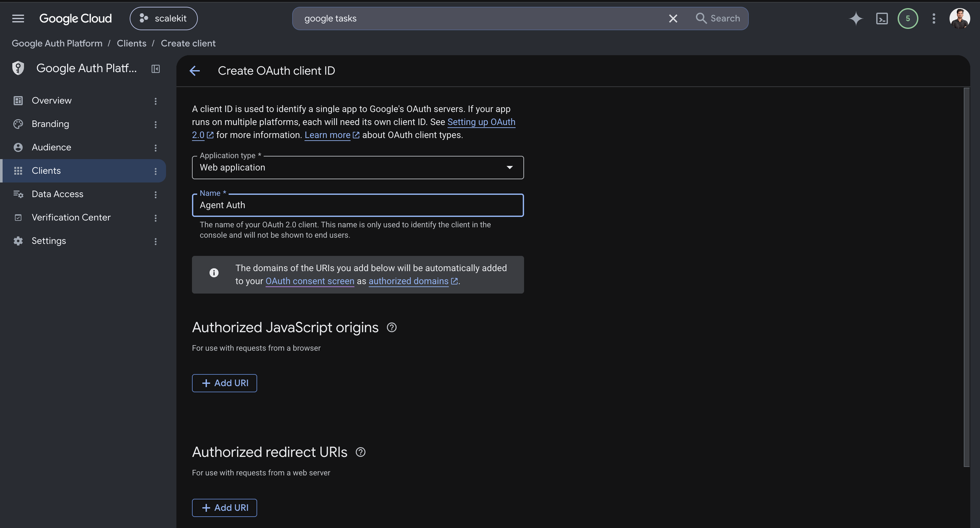Click the Create client breadcrumb
This screenshot has height=528, width=980.
(x=188, y=43)
